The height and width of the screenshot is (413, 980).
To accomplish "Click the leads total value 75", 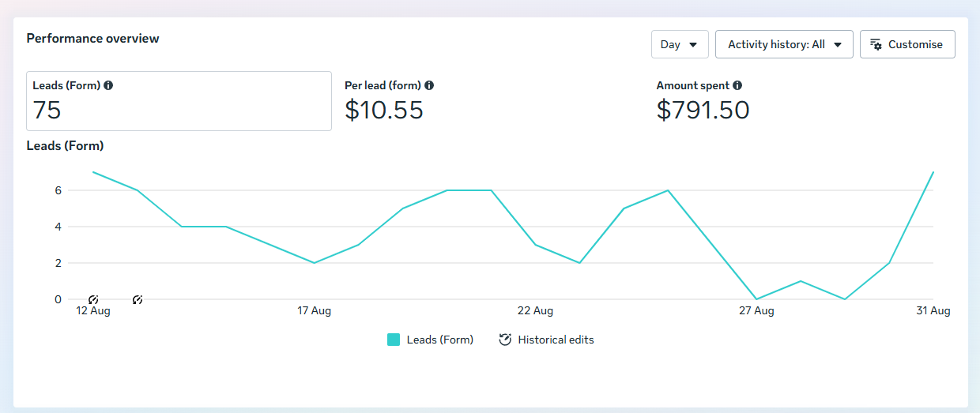I will [47, 110].
